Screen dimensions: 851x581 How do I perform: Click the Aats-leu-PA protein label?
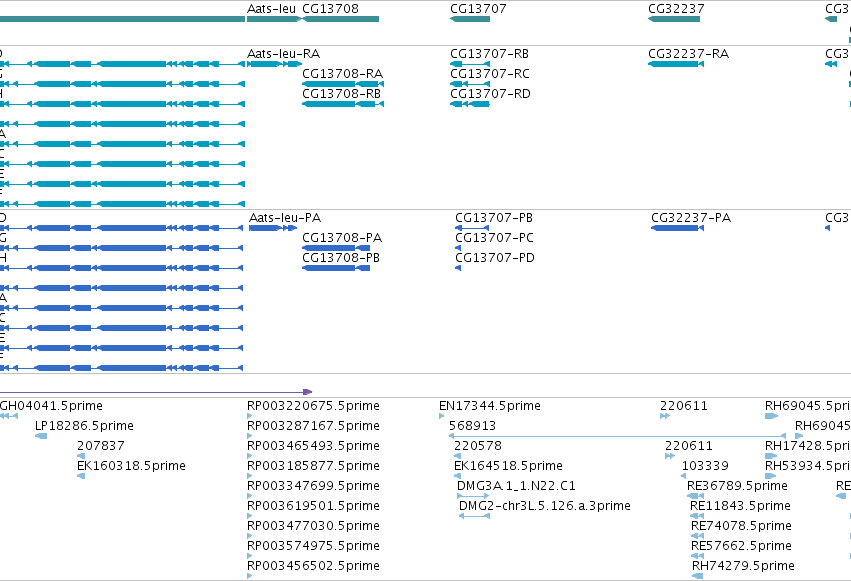coord(285,218)
